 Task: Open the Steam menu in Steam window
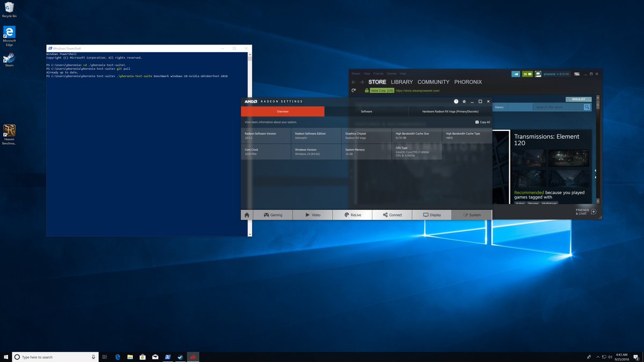coord(356,73)
